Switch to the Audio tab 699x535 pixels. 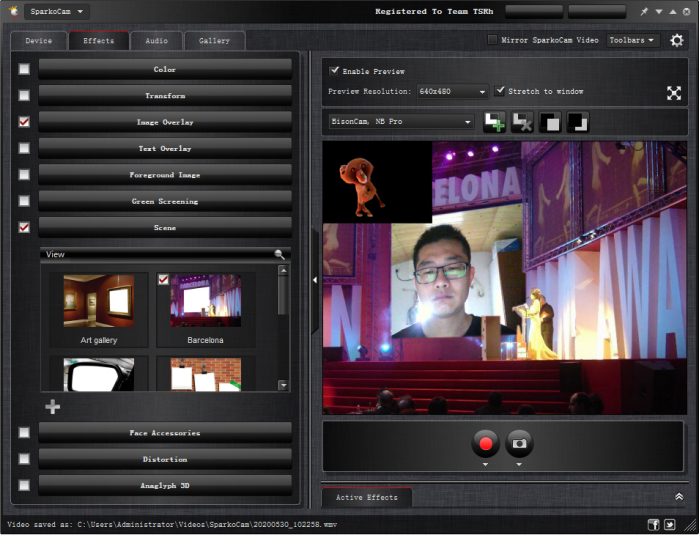[156, 41]
